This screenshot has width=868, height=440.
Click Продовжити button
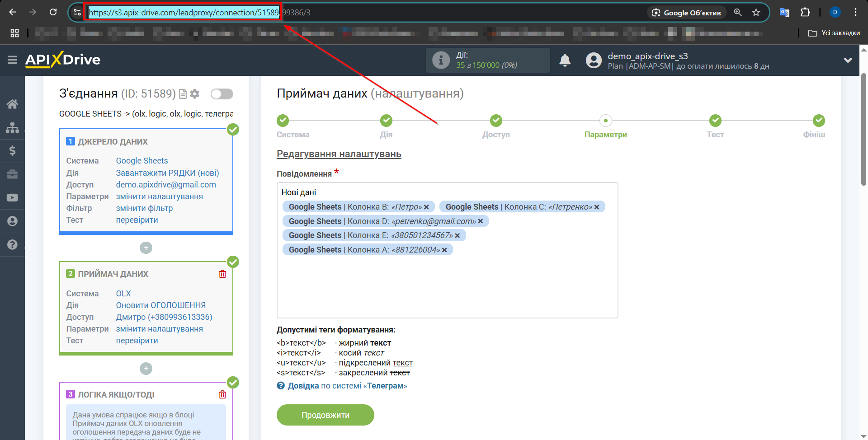(x=325, y=415)
